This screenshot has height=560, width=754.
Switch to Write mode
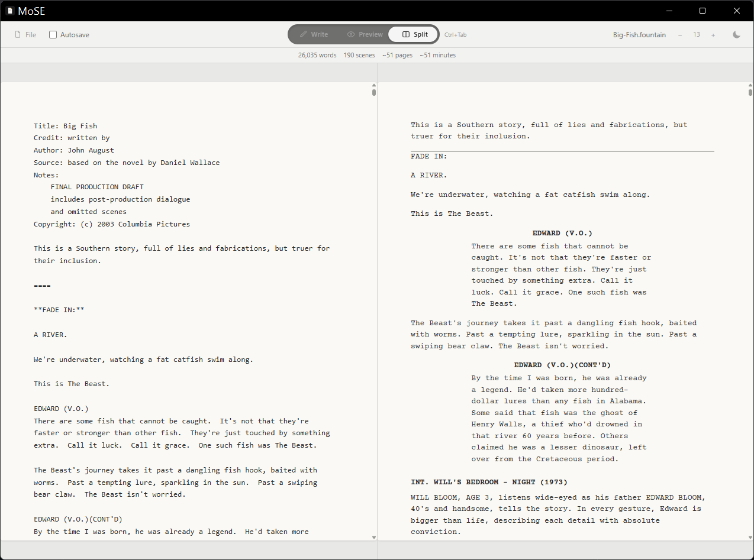[x=314, y=34]
